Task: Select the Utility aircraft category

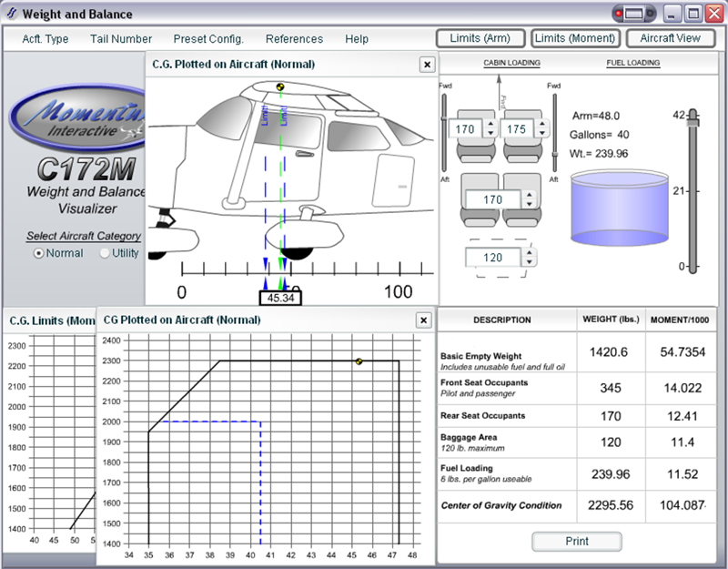Action: (x=105, y=253)
